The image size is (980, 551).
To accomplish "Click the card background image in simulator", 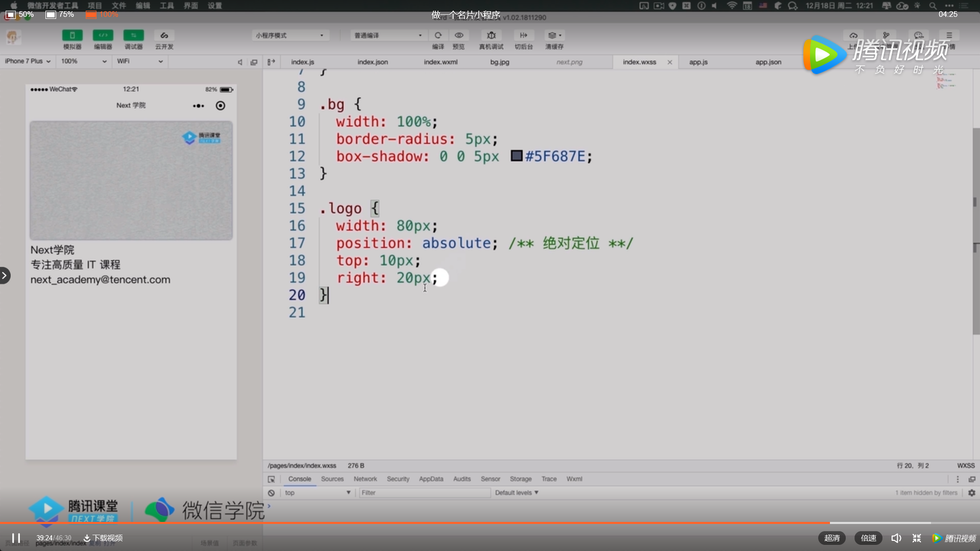I will [x=131, y=180].
